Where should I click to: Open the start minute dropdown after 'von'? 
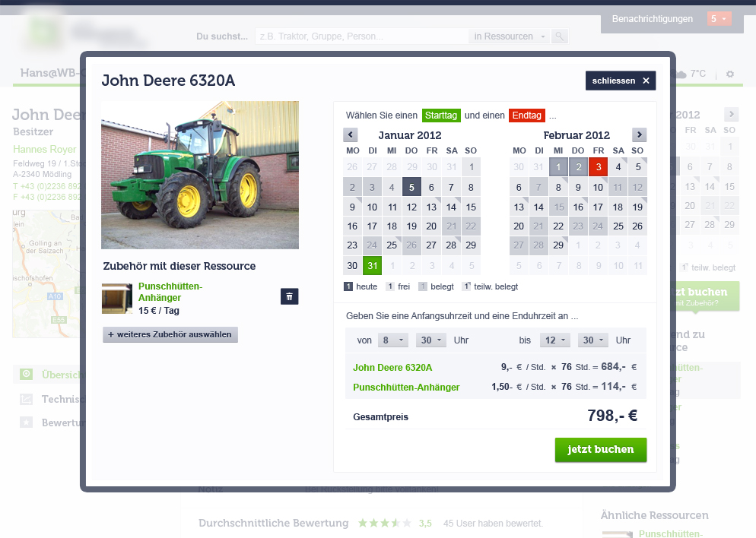(x=431, y=340)
